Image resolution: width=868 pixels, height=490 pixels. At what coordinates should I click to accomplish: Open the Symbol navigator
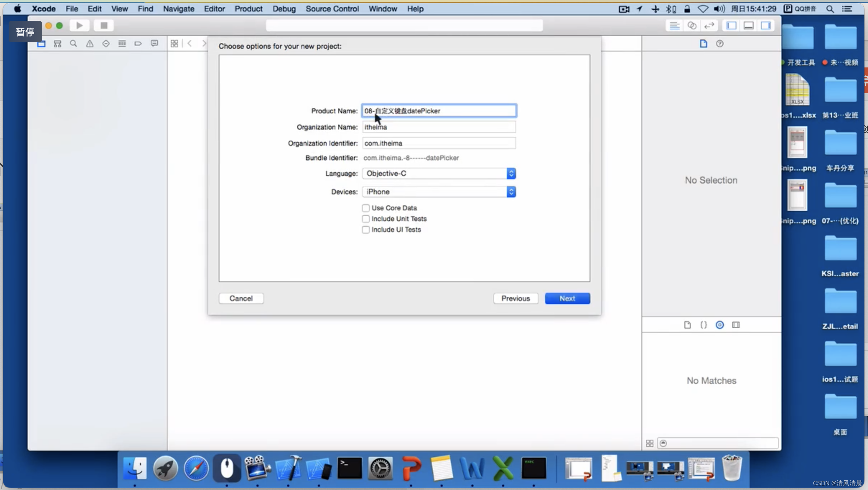tap(57, 44)
